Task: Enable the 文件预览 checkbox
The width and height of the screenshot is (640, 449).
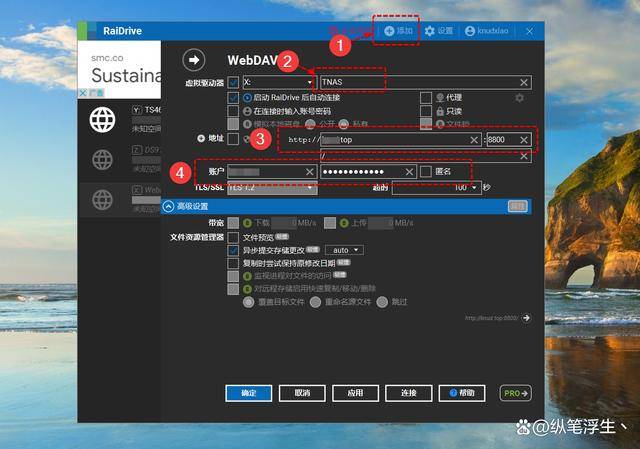Action: (233, 237)
